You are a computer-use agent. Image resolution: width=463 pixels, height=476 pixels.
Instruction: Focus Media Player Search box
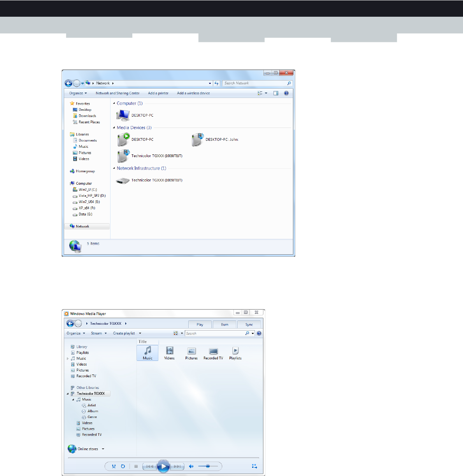[x=215, y=333]
